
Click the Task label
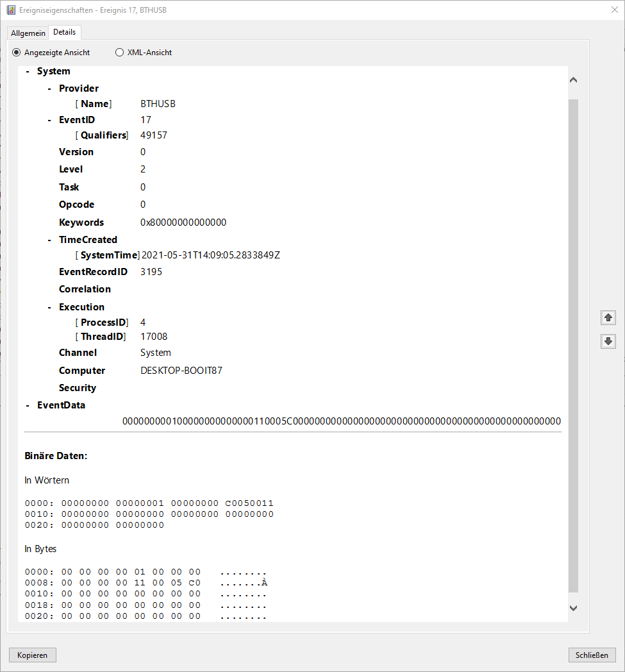(x=69, y=187)
